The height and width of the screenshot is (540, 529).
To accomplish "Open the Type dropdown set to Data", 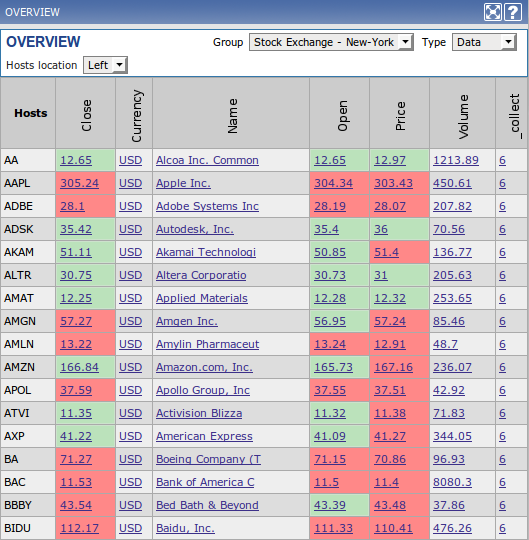I will pos(484,42).
